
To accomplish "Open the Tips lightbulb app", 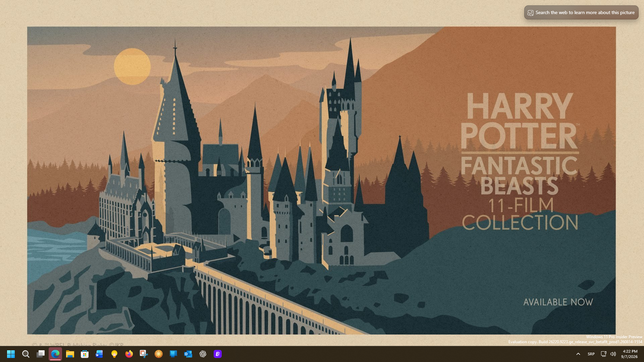I will [x=114, y=354].
